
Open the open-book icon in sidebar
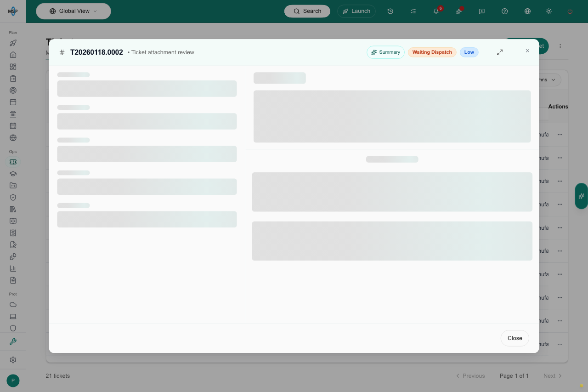(x=13, y=221)
